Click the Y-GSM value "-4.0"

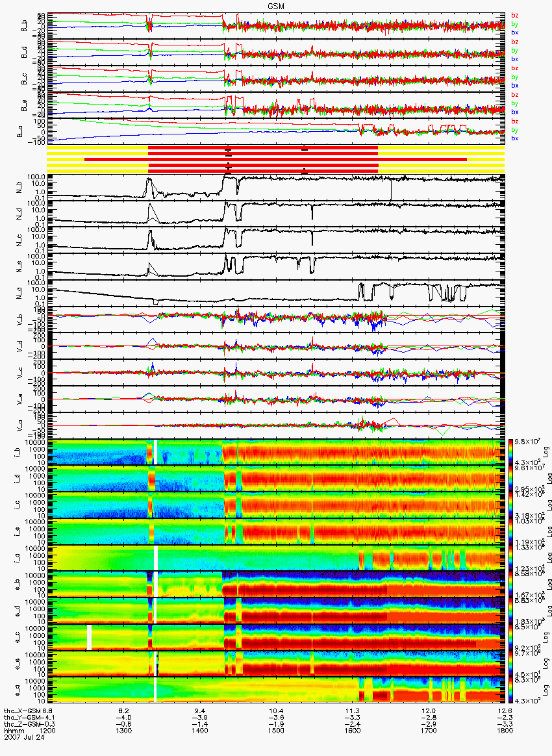124,718
